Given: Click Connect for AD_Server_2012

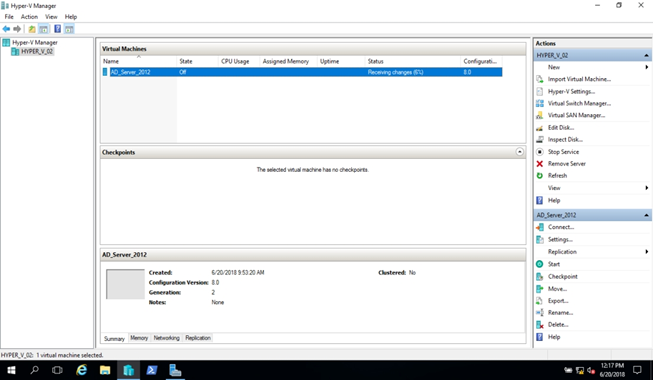Looking at the screenshot, I should click(561, 227).
